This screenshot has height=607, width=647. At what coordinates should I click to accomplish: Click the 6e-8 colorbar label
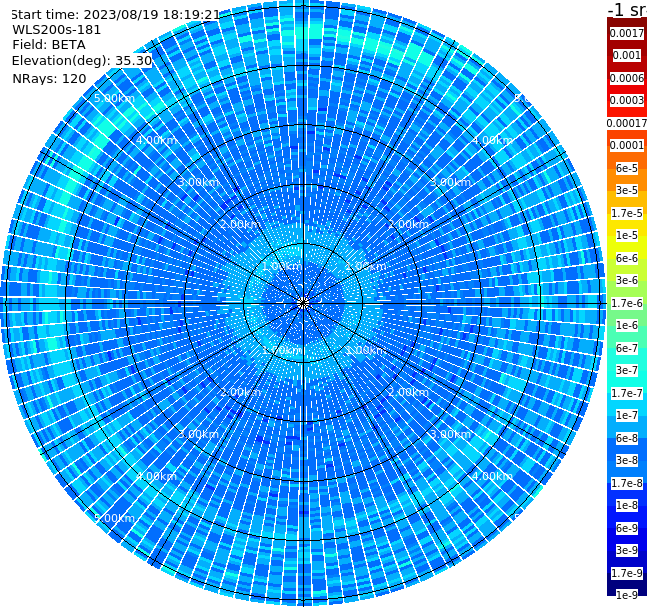click(x=627, y=438)
